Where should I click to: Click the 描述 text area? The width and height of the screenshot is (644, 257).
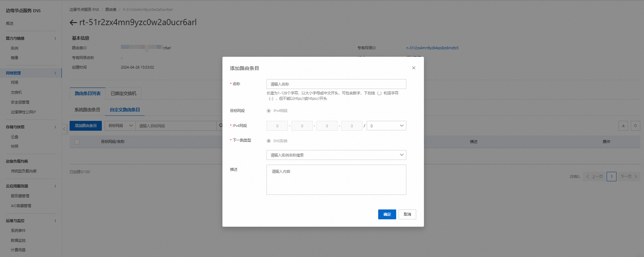[x=336, y=180]
